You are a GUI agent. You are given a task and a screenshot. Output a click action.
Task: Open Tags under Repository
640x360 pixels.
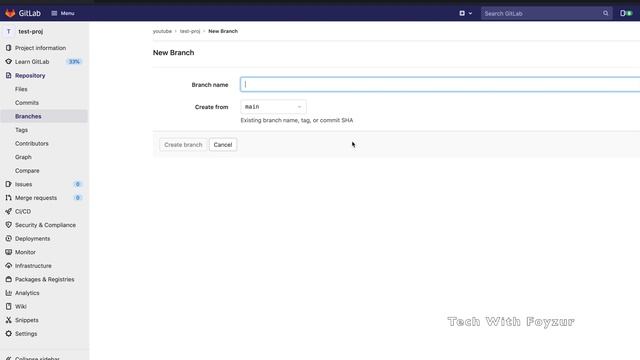point(22,130)
